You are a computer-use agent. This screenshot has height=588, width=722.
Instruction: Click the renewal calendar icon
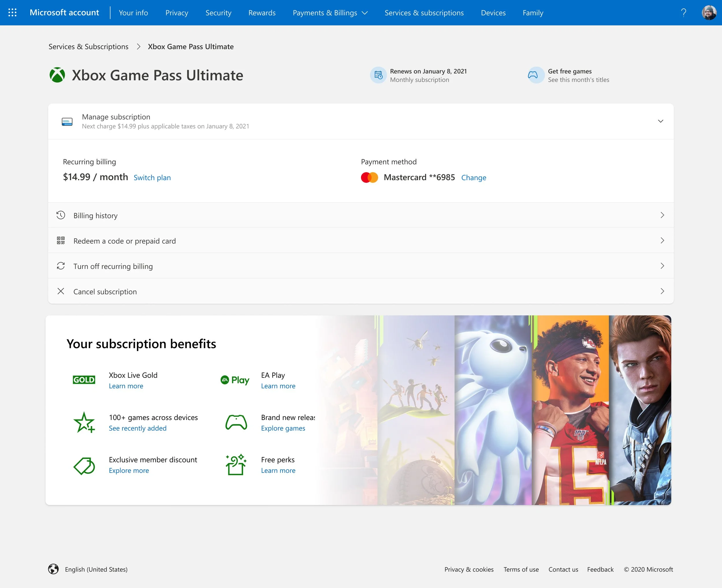378,75
